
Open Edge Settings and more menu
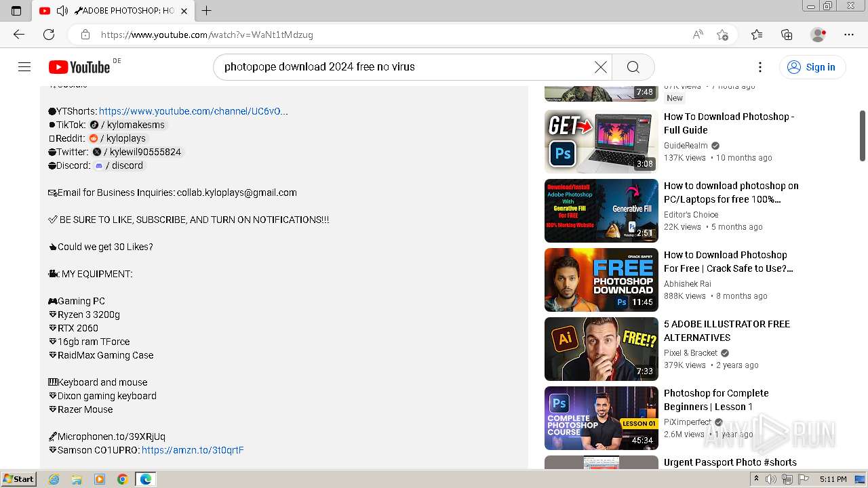coord(849,35)
